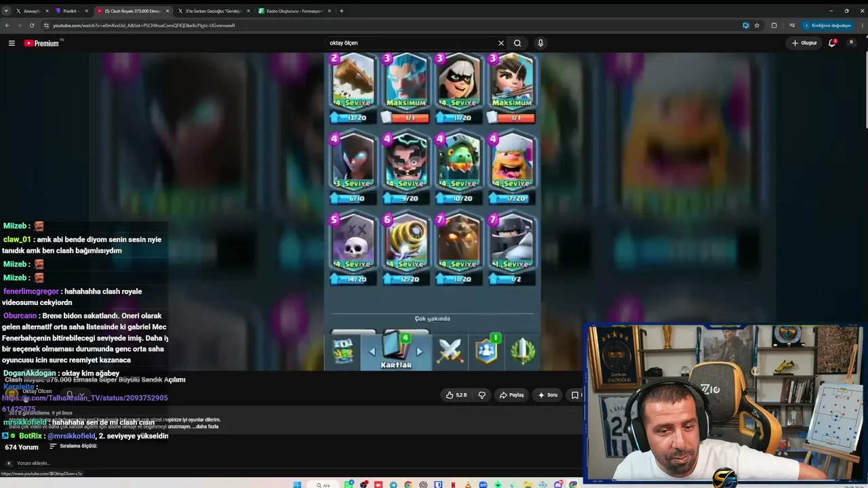This screenshot has width=868, height=488.
Task: Open the YouTube guide hamburger menu
Action: tap(12, 43)
